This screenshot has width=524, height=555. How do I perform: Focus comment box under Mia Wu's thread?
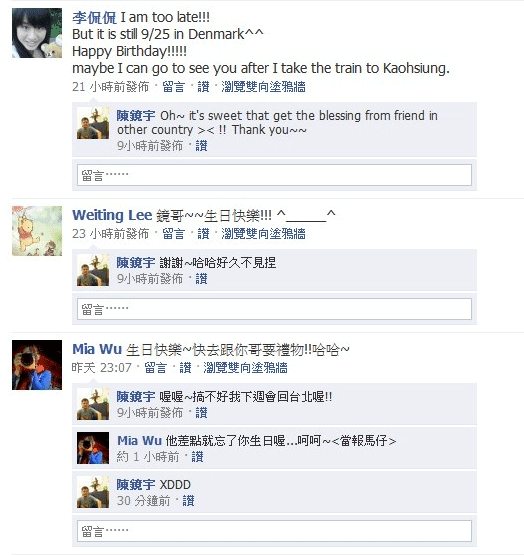pos(274,531)
